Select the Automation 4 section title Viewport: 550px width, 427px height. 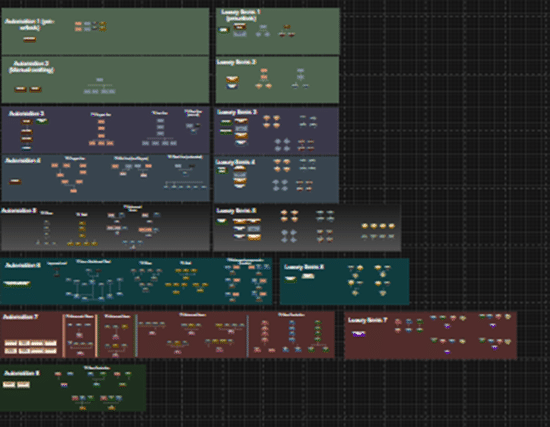pyautogui.click(x=23, y=160)
